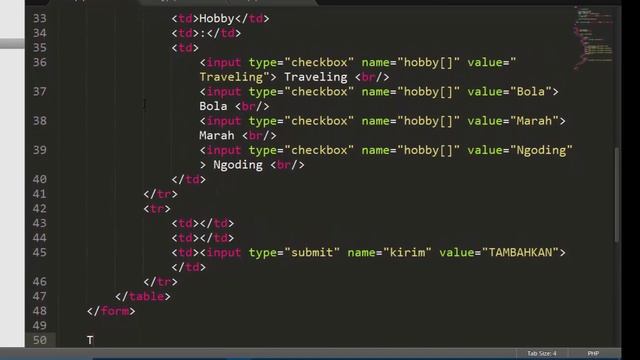Click value "Ngoding" on line 39

(x=541, y=150)
